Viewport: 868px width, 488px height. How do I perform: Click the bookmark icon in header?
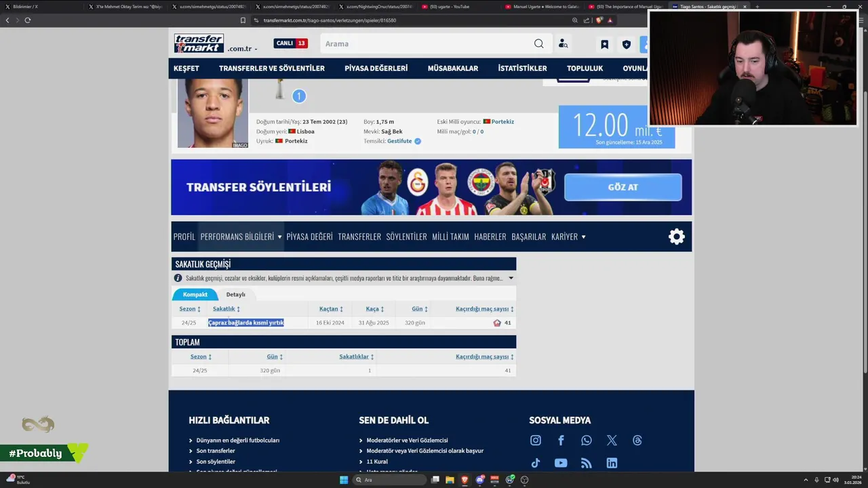(x=604, y=44)
